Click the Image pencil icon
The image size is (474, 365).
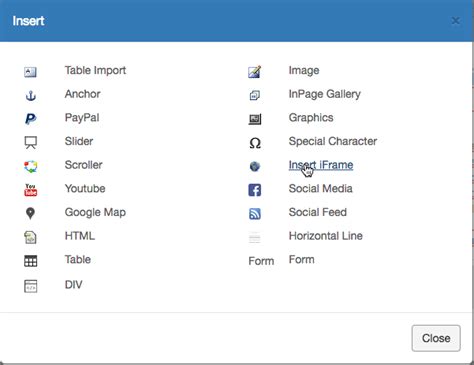pyautogui.click(x=255, y=72)
